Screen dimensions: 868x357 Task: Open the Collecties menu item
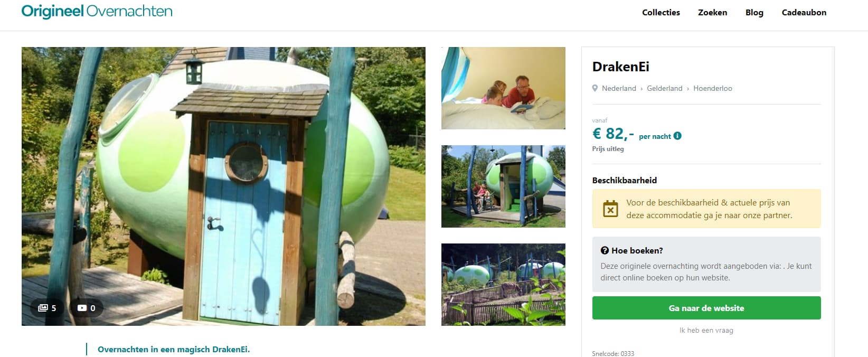(661, 12)
